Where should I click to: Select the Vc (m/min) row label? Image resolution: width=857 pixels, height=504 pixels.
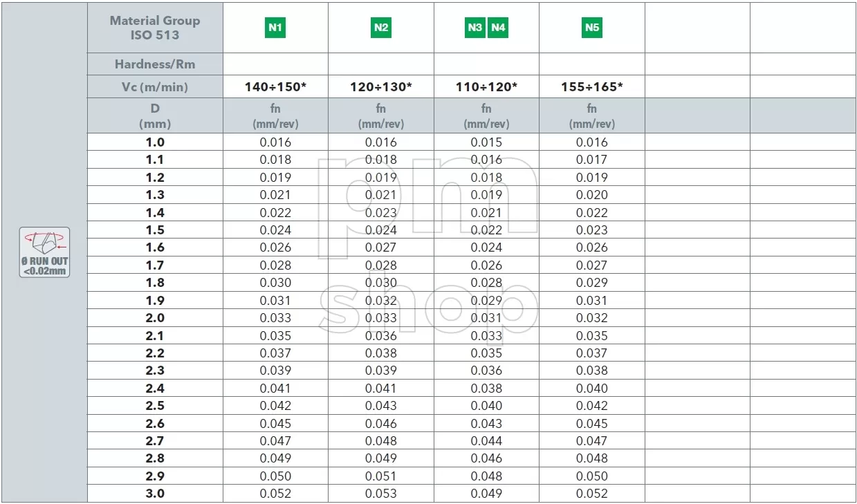click(x=155, y=87)
